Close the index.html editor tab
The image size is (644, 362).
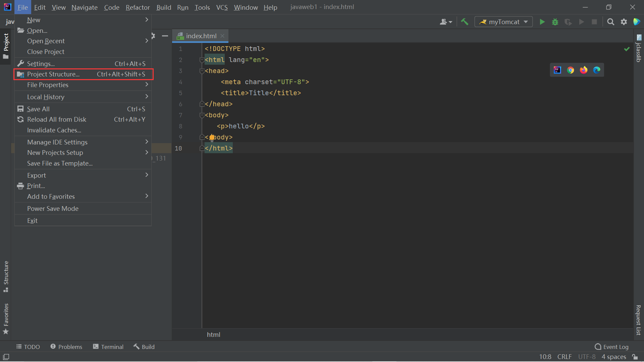pos(222,36)
